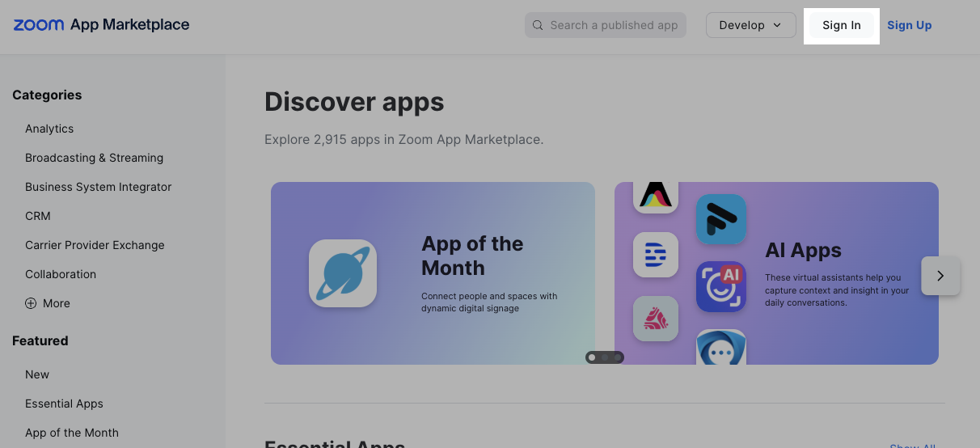The height and width of the screenshot is (448, 980).
Task: Select the CRM category
Action: point(38,216)
